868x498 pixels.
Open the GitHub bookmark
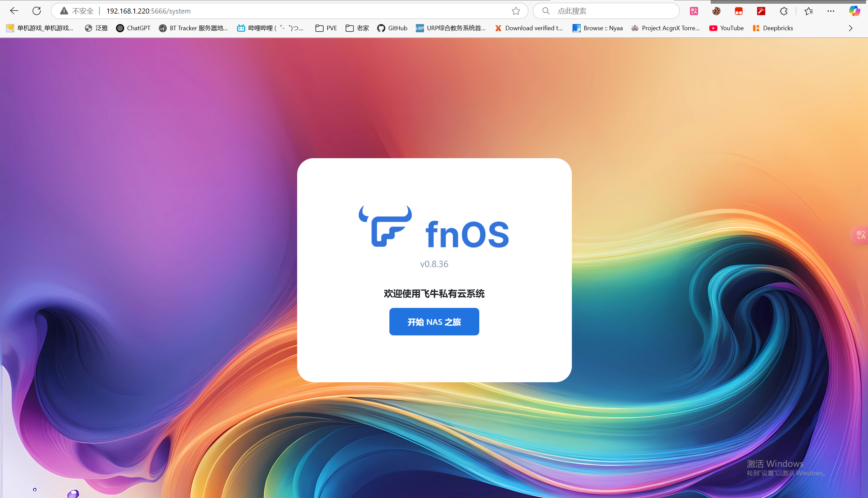coord(392,28)
